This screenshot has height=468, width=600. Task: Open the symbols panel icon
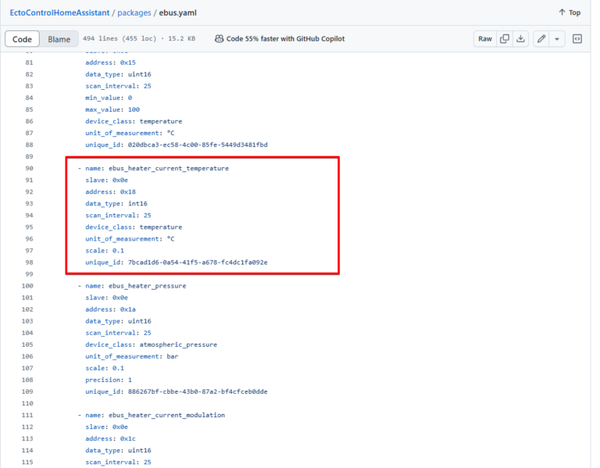(x=578, y=39)
